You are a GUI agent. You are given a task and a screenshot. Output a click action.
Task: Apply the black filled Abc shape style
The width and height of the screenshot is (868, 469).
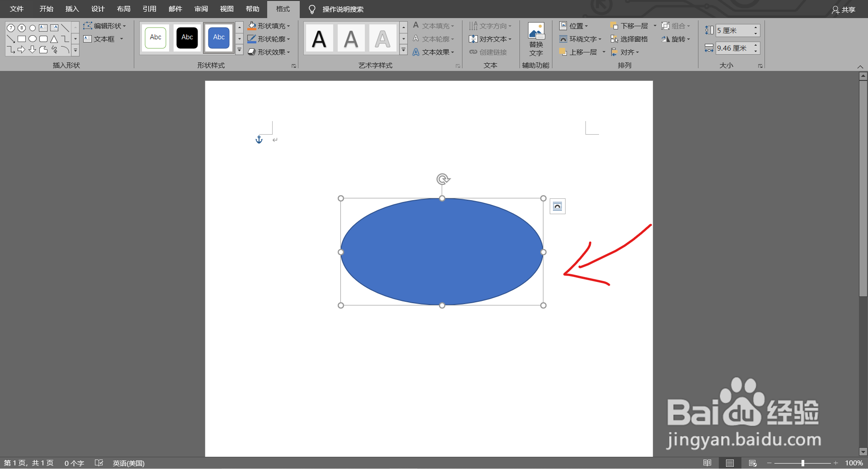187,38
